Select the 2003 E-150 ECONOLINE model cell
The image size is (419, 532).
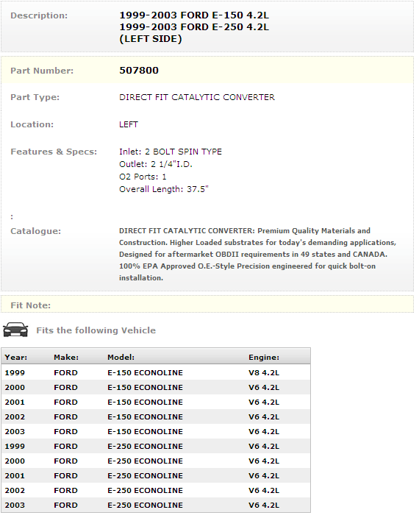click(145, 432)
